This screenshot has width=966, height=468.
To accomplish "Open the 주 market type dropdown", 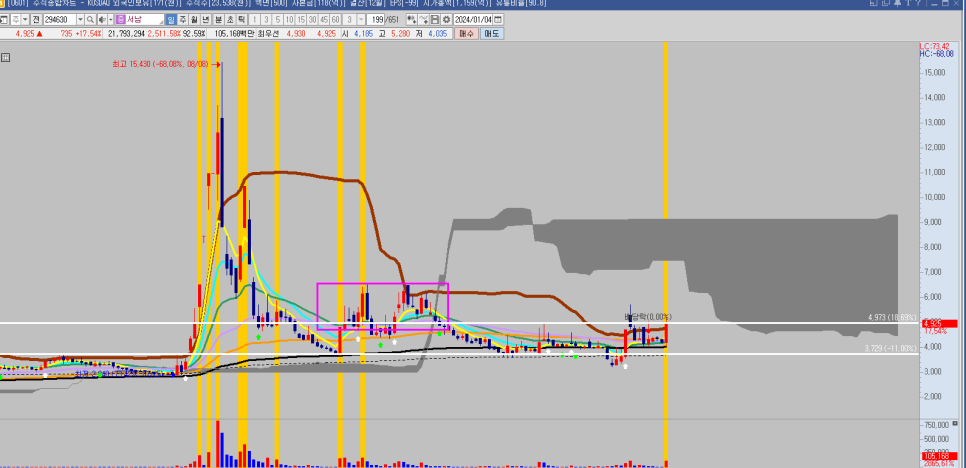I will click(25, 20).
